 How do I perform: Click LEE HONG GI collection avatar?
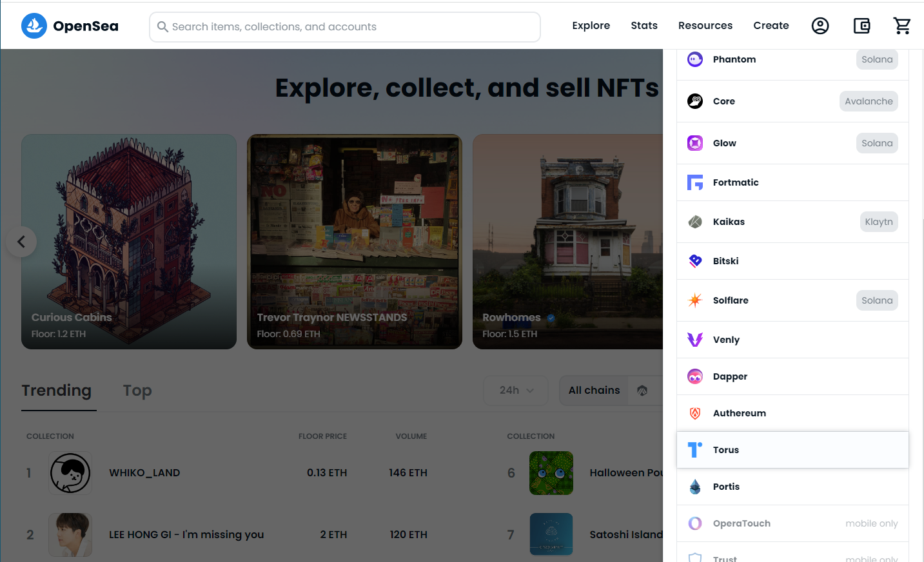[x=70, y=535]
